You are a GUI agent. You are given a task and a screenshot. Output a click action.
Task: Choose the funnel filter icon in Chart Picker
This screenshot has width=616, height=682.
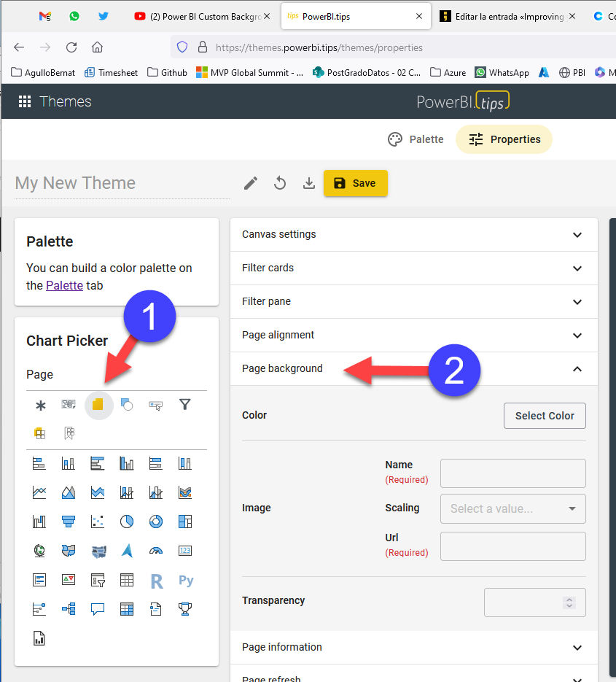pos(184,405)
